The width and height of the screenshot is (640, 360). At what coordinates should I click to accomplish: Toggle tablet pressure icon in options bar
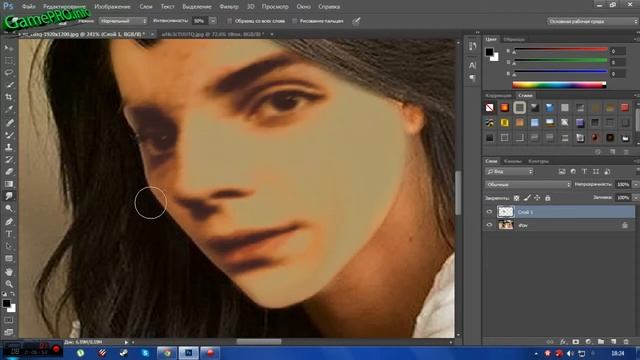point(356,21)
